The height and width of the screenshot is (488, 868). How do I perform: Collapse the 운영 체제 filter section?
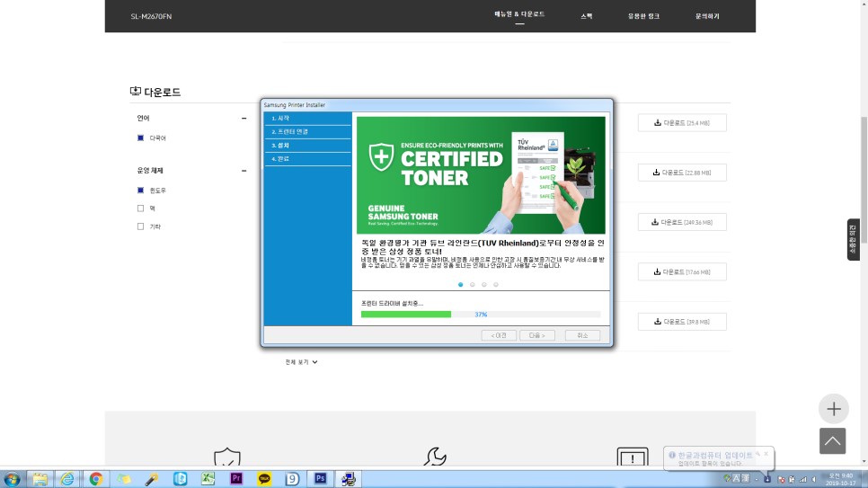click(244, 171)
